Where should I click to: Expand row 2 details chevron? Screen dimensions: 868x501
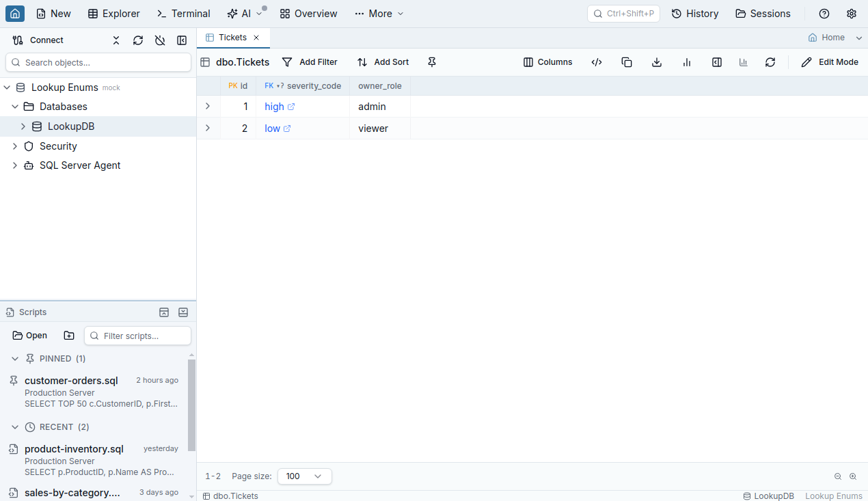coord(208,128)
